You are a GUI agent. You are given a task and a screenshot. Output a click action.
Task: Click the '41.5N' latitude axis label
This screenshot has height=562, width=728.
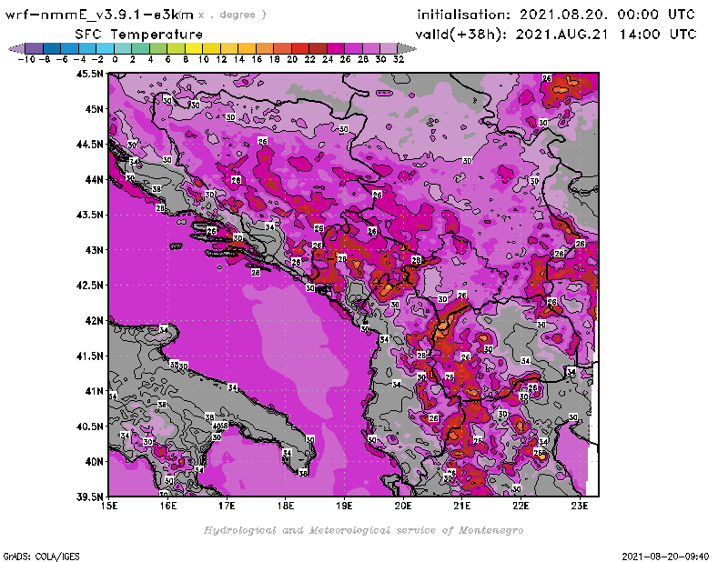(x=89, y=356)
